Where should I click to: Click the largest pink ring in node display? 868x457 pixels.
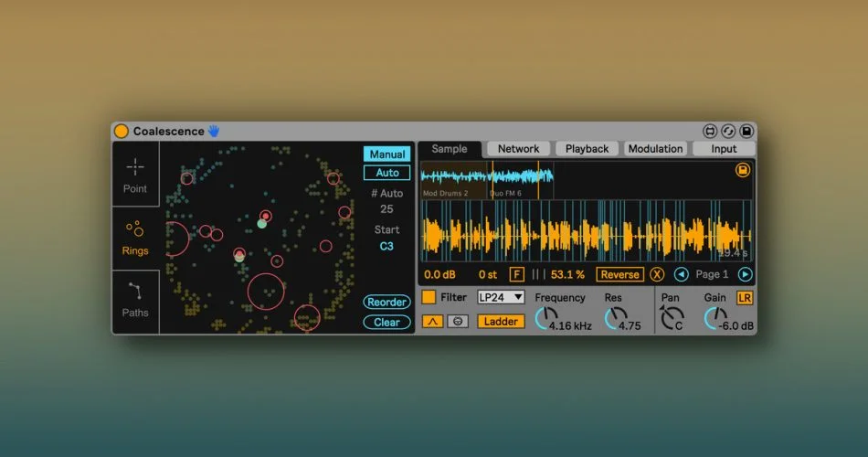pyautogui.click(x=266, y=292)
